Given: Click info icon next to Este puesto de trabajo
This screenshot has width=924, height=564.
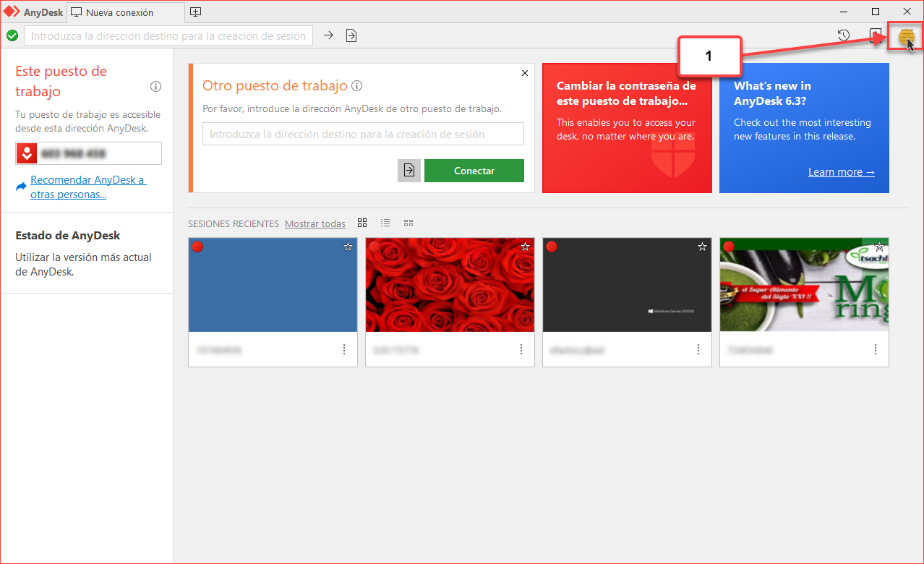Looking at the screenshot, I should tap(155, 87).
